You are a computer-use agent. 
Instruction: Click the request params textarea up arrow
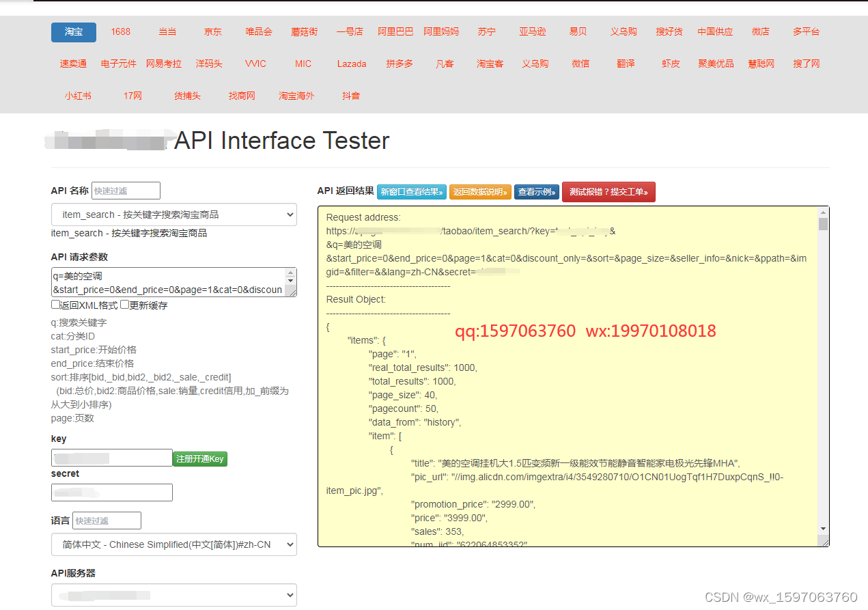click(x=292, y=273)
